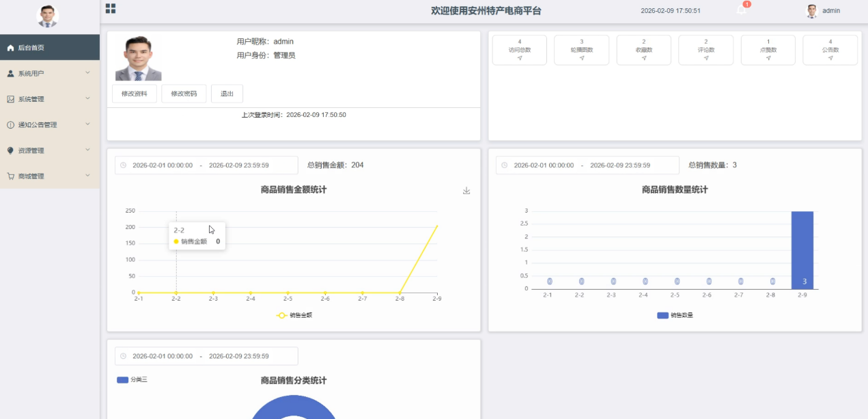Download the 商品销售金额统计 chart image
The height and width of the screenshot is (419, 868).
click(x=466, y=191)
